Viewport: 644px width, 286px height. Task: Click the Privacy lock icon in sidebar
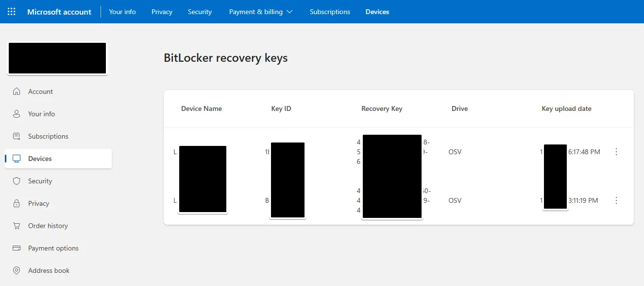pos(17,203)
